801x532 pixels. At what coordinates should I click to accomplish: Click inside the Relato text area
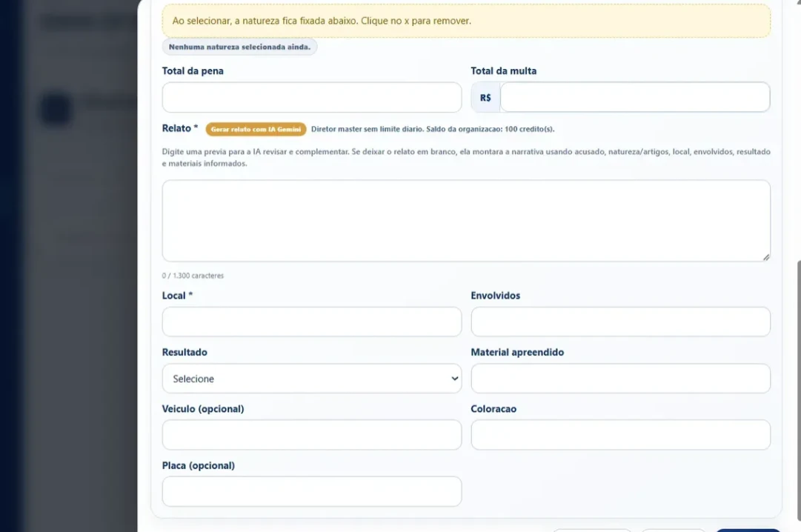pos(466,221)
